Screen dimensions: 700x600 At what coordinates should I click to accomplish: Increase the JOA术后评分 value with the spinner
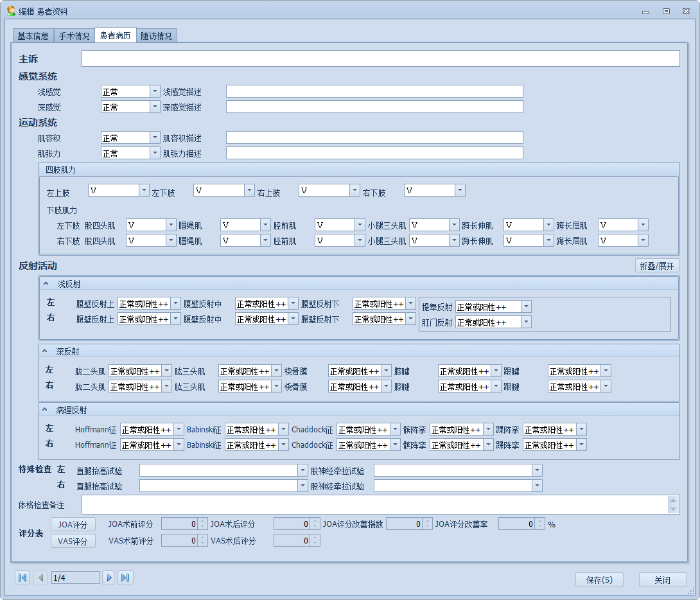[315, 521]
